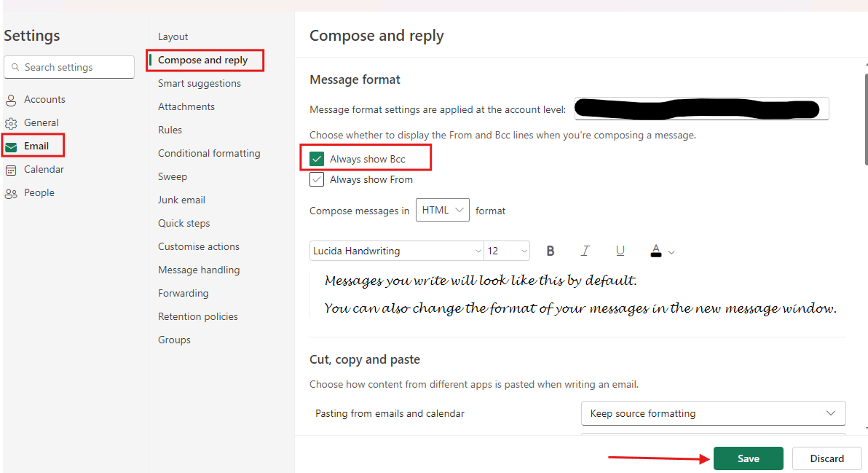The height and width of the screenshot is (473, 868).
Task: Click the Cut, copy and paste heading
Action: tap(364, 359)
